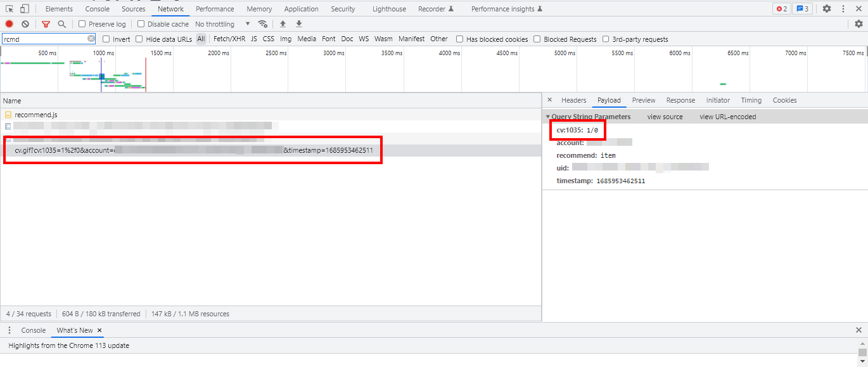This screenshot has height=367, width=868.
Task: Open network settings gear icon
Action: tap(858, 24)
